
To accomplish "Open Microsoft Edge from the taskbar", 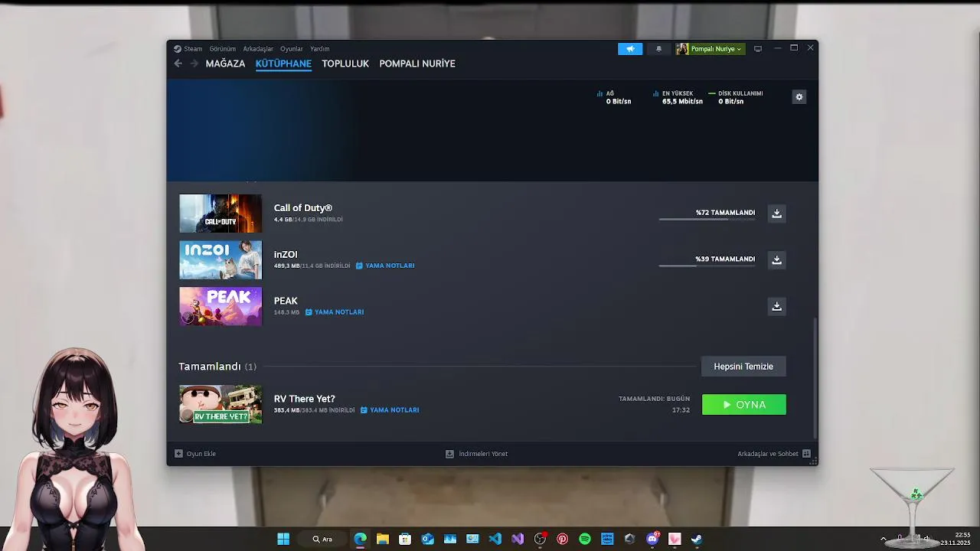I will click(360, 539).
